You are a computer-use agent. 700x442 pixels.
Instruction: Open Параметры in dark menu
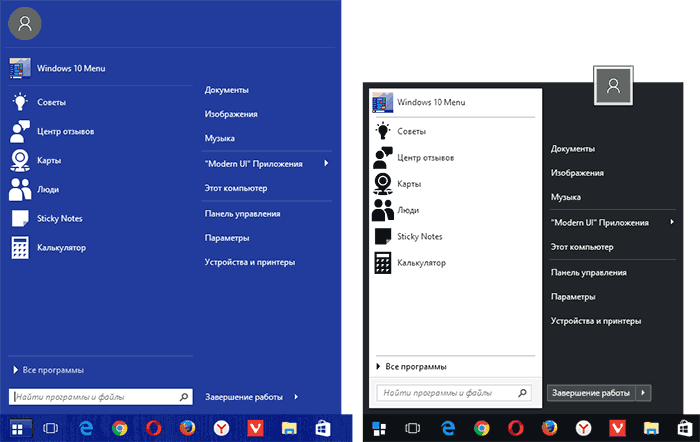[x=573, y=297]
